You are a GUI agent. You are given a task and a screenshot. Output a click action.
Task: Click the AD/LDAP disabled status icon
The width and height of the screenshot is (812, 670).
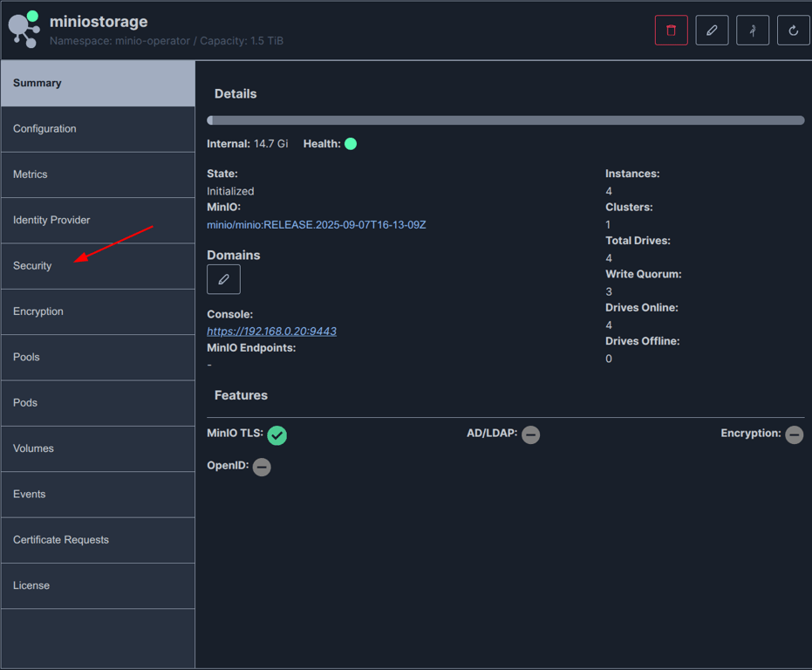[x=531, y=434]
